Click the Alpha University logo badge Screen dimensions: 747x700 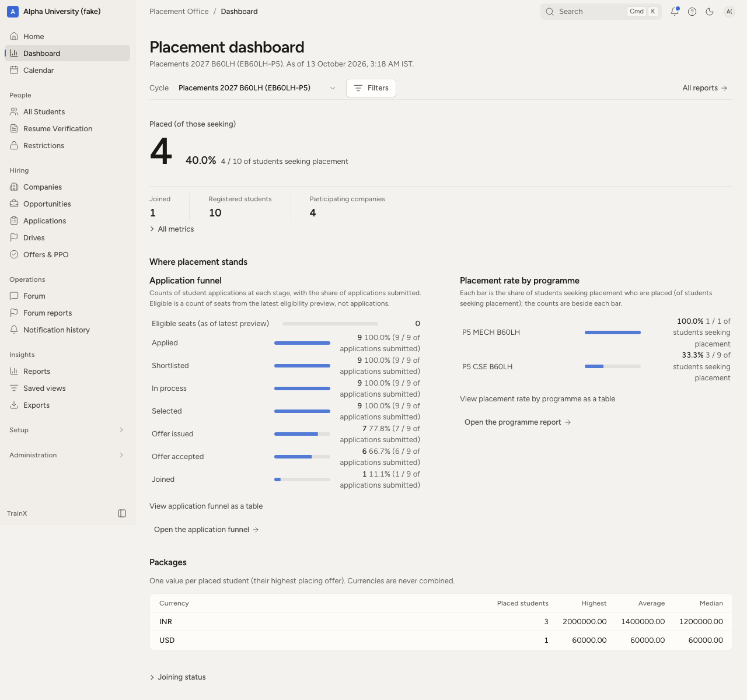(x=13, y=12)
